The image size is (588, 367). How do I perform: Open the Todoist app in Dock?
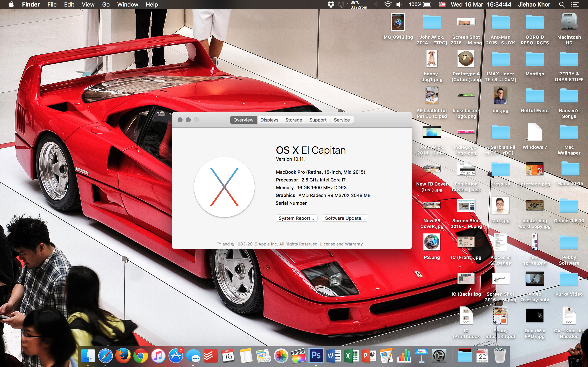tap(211, 356)
